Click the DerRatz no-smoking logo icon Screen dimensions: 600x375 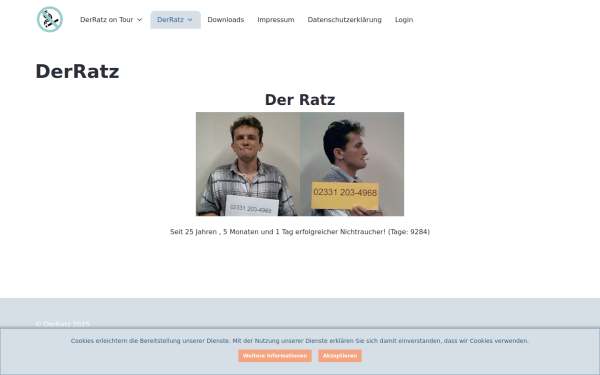coord(50,20)
